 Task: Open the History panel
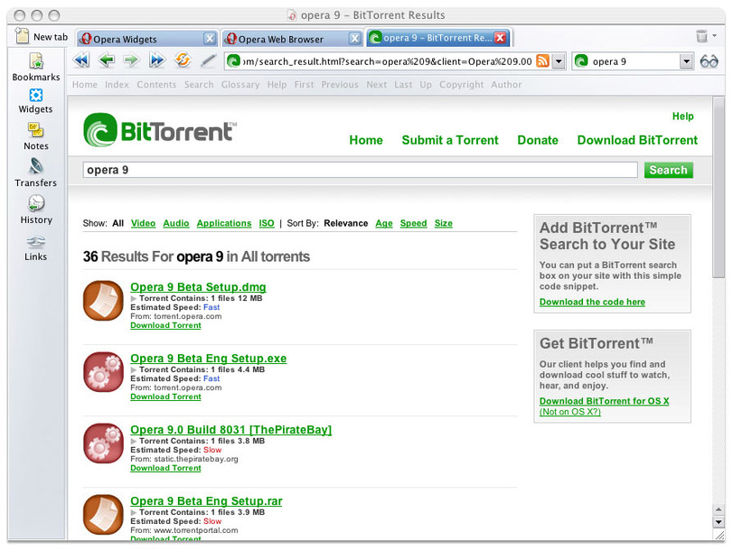tap(36, 210)
